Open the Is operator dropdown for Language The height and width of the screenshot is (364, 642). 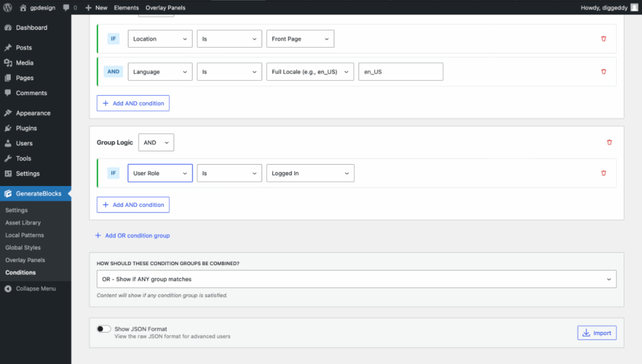coord(229,71)
